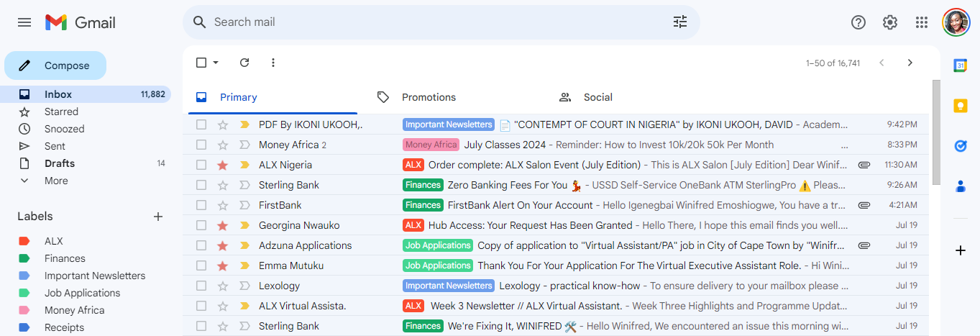Star the Lexology email
This screenshot has width=980, height=336.
[x=223, y=286]
